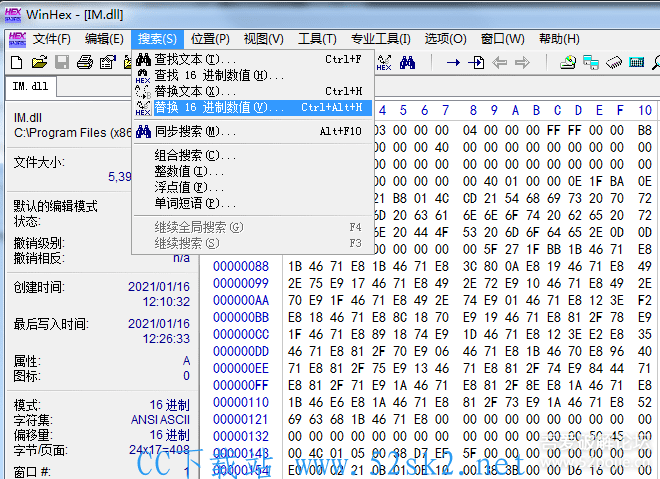Click offset 00000099 row label
Image resolution: width=660 pixels, height=479 pixels.
[x=241, y=283]
